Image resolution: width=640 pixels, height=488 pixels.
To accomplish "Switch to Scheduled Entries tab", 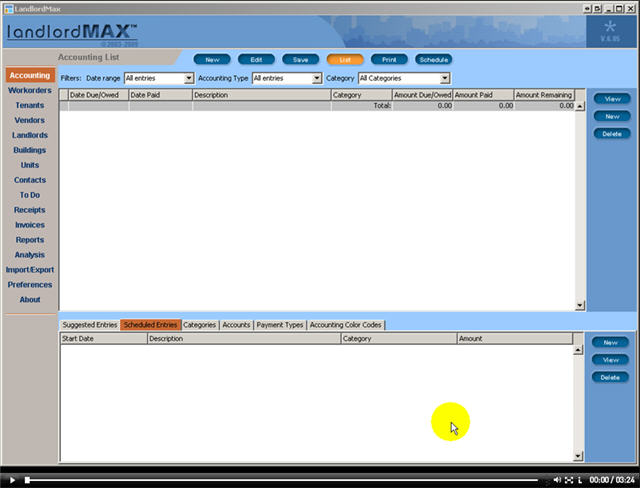I will 150,325.
